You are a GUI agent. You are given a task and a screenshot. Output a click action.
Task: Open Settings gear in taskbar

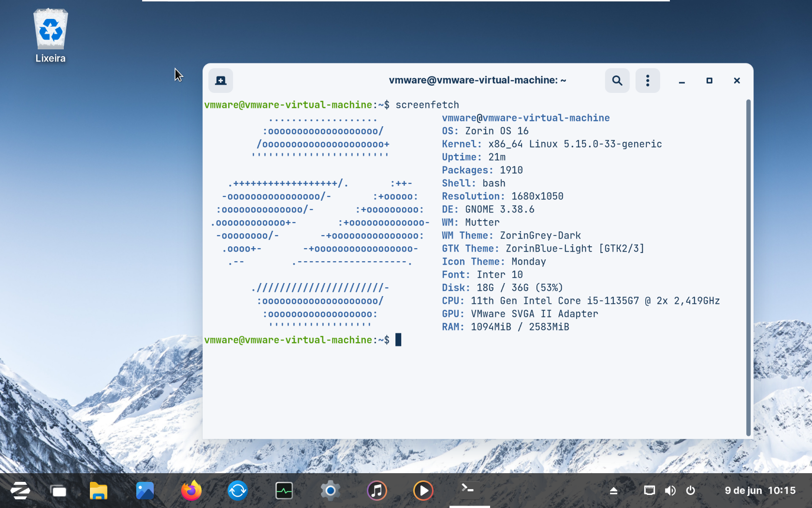(x=331, y=491)
